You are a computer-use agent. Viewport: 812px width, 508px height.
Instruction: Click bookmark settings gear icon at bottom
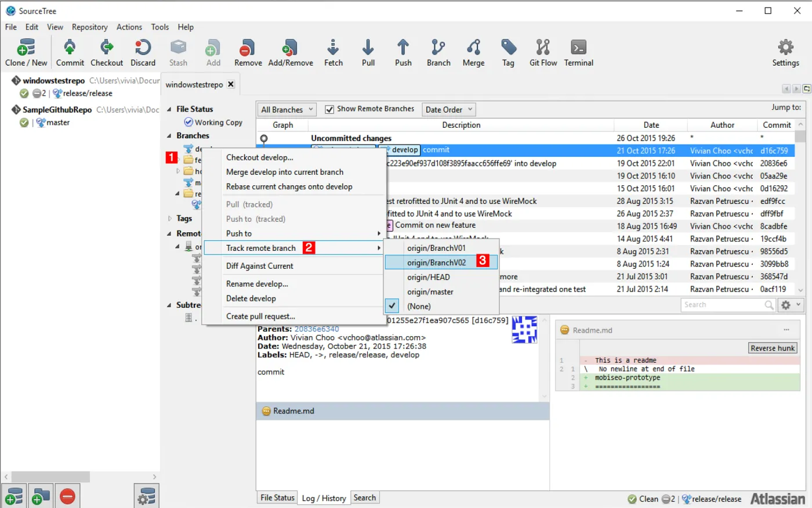point(147,496)
